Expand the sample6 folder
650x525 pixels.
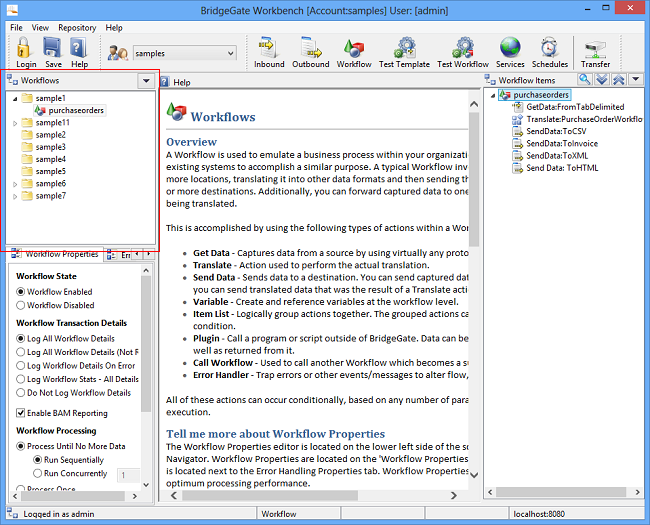click(x=15, y=184)
